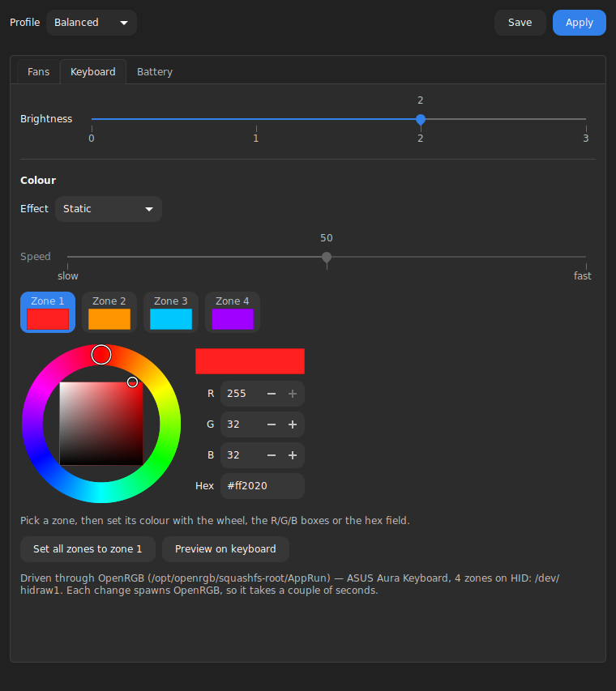Open the Profile dropdown showing Balanced
Image resolution: width=616 pixels, height=691 pixels.
(92, 23)
